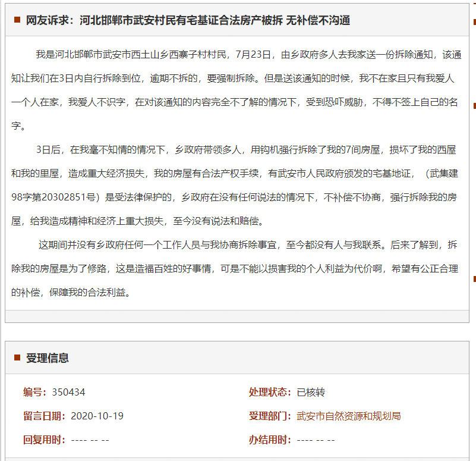This screenshot has height=461, width=476.
Task: Select the complaint number 350434
Action: click(68, 392)
